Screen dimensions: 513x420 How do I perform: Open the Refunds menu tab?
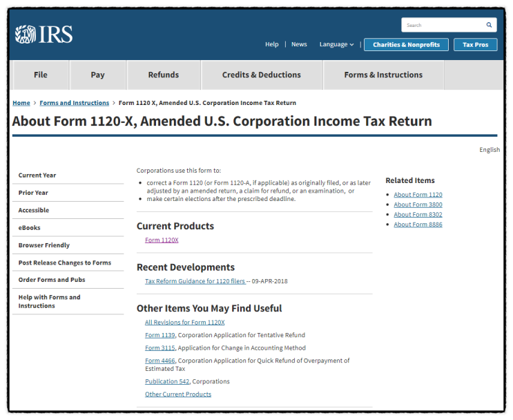pos(163,75)
